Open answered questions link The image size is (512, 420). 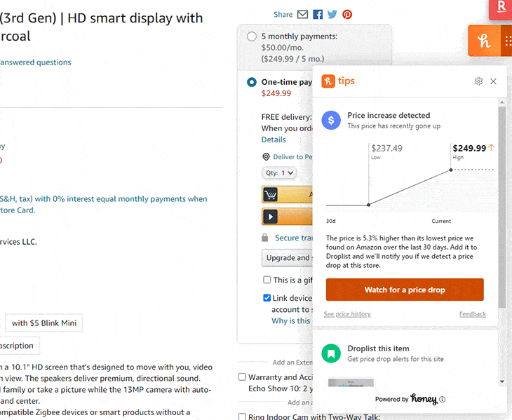[36, 62]
